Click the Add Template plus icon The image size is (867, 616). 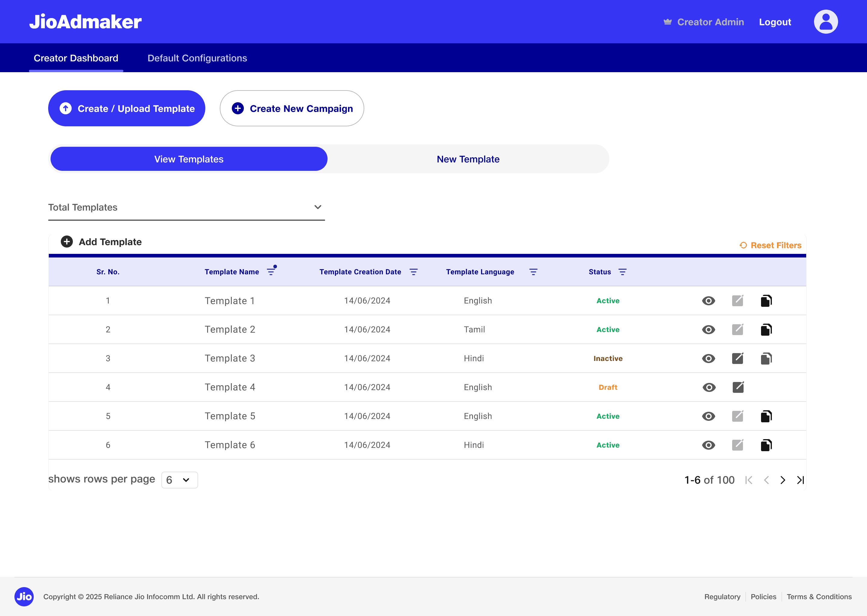67,242
